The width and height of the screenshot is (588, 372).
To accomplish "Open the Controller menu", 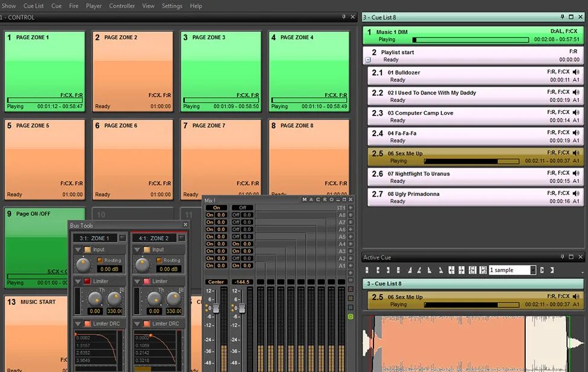I will 122,5.
